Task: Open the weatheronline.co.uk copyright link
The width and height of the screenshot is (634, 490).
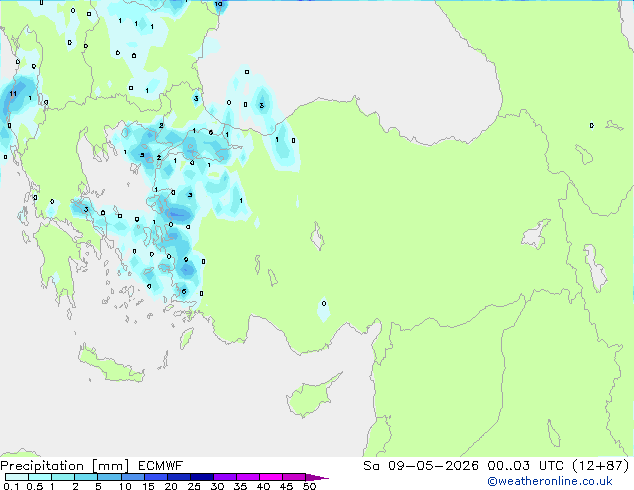Action: pyautogui.click(x=550, y=481)
